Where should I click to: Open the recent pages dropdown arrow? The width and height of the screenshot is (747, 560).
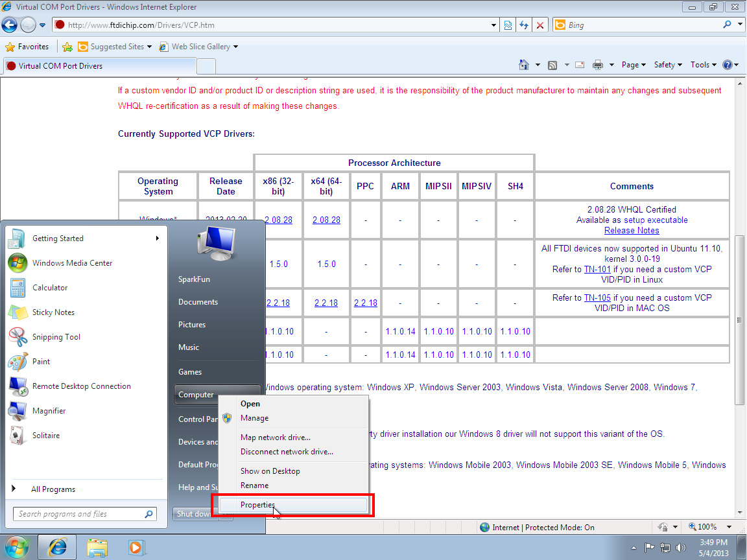(x=42, y=25)
